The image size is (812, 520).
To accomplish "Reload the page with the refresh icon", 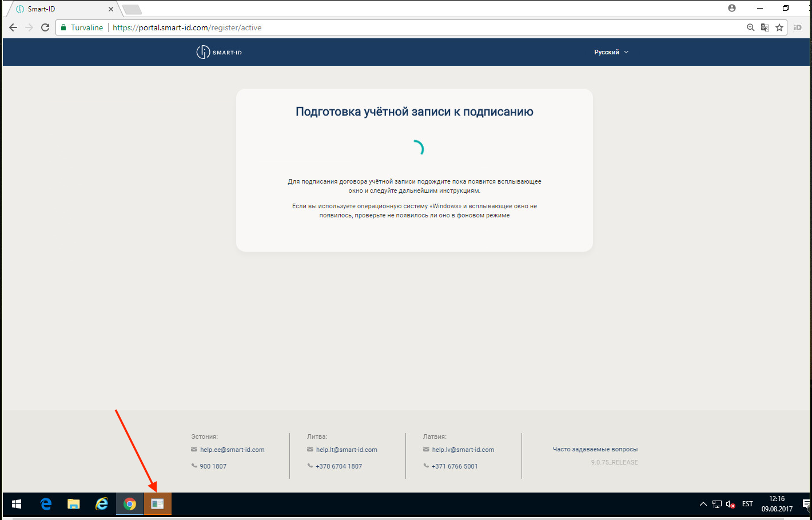I will click(x=45, y=27).
